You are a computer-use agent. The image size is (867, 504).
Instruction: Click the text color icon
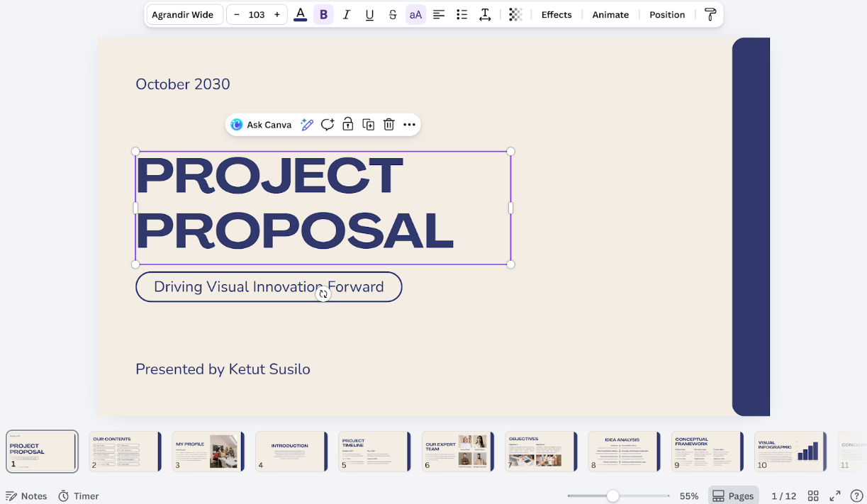300,15
